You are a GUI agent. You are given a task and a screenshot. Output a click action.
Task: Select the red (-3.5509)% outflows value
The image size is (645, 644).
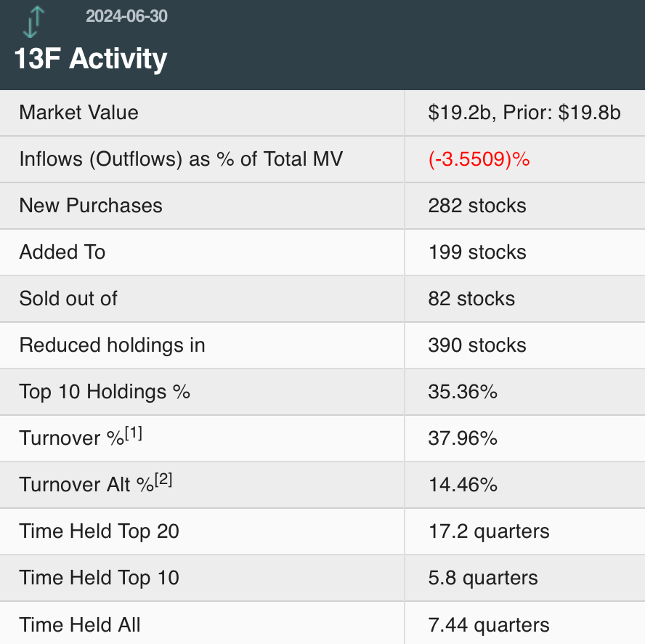click(479, 159)
